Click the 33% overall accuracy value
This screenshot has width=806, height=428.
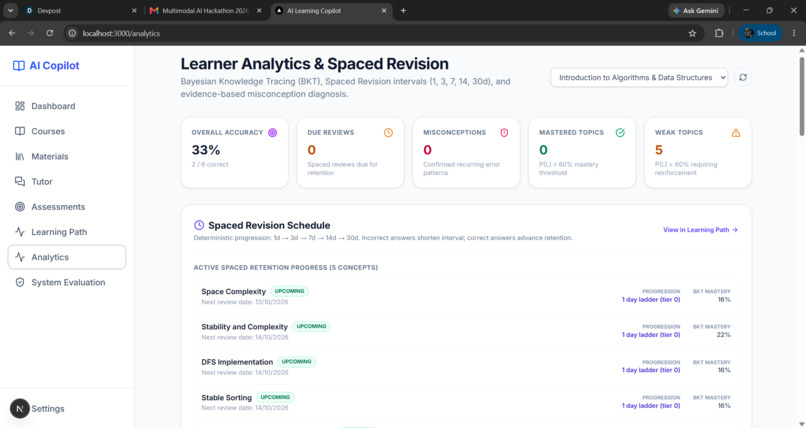[x=206, y=150]
